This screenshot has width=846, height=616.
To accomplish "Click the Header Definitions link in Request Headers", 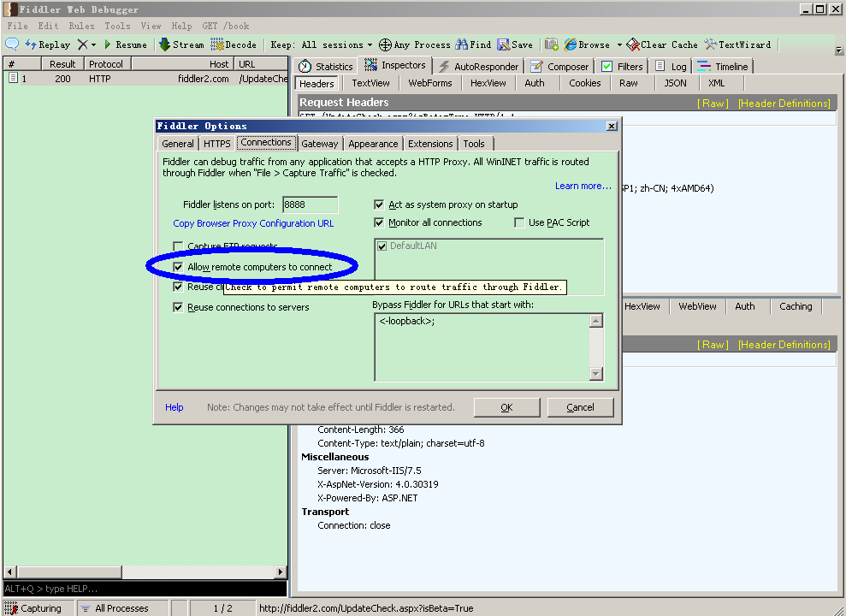I will pos(784,103).
